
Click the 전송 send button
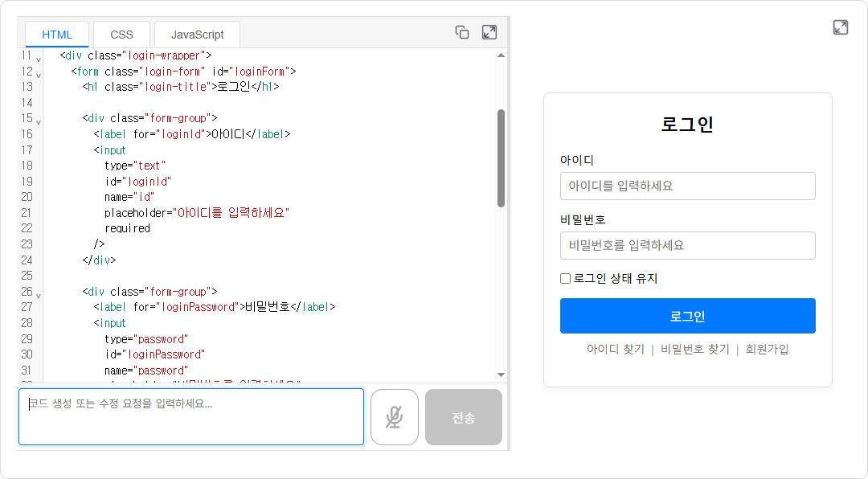tap(463, 417)
